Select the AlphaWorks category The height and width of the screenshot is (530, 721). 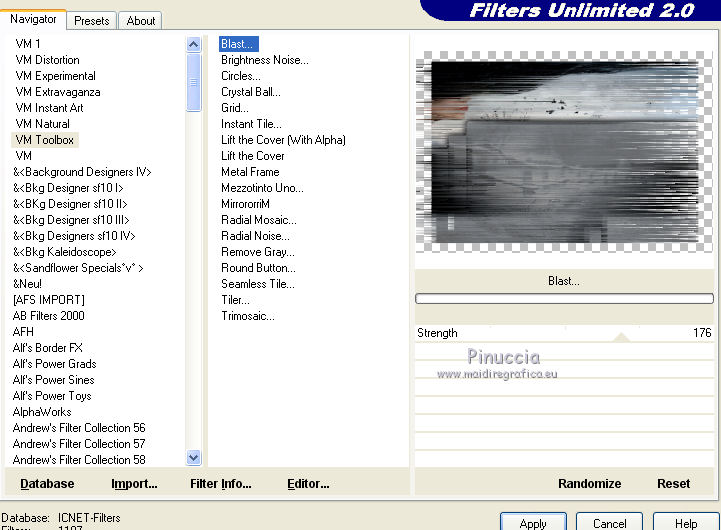[42, 412]
